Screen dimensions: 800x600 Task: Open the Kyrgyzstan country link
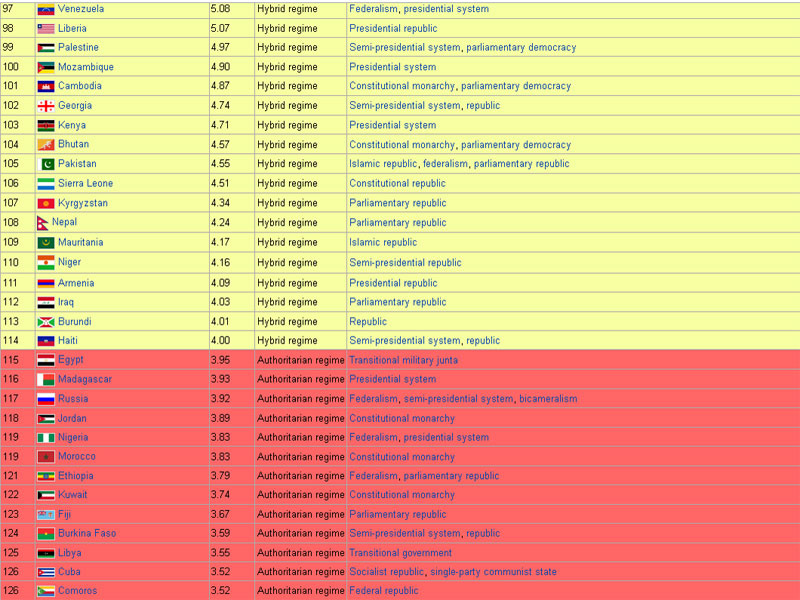point(82,203)
